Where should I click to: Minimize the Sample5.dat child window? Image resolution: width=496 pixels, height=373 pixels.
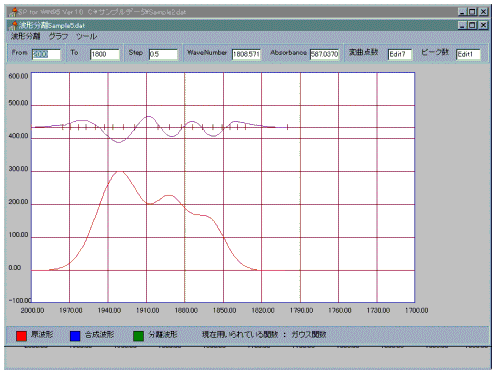click(x=462, y=25)
